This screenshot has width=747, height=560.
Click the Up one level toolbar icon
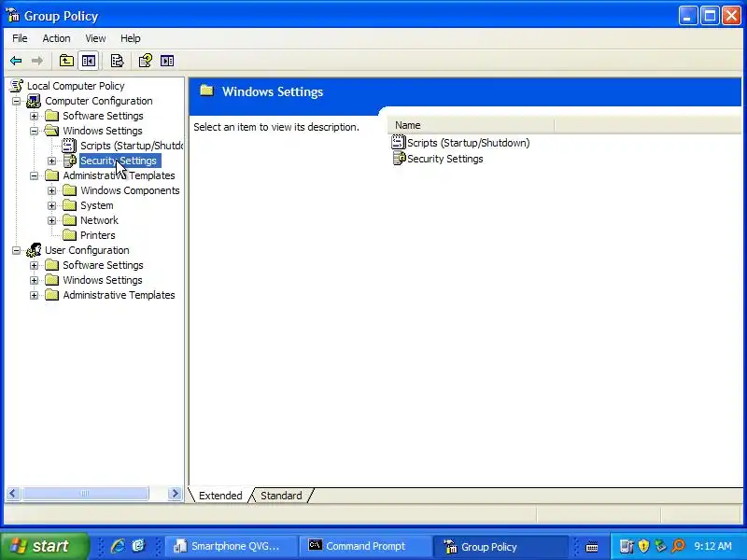pyautogui.click(x=66, y=61)
